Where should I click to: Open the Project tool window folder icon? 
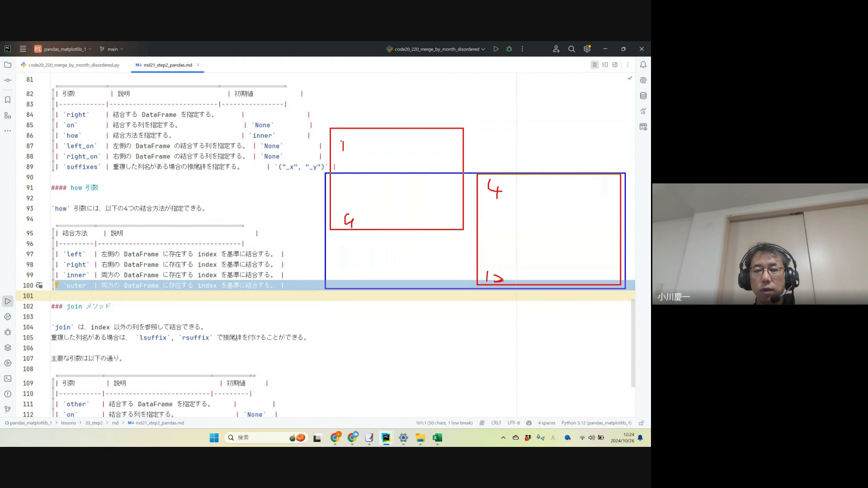pyautogui.click(x=8, y=65)
